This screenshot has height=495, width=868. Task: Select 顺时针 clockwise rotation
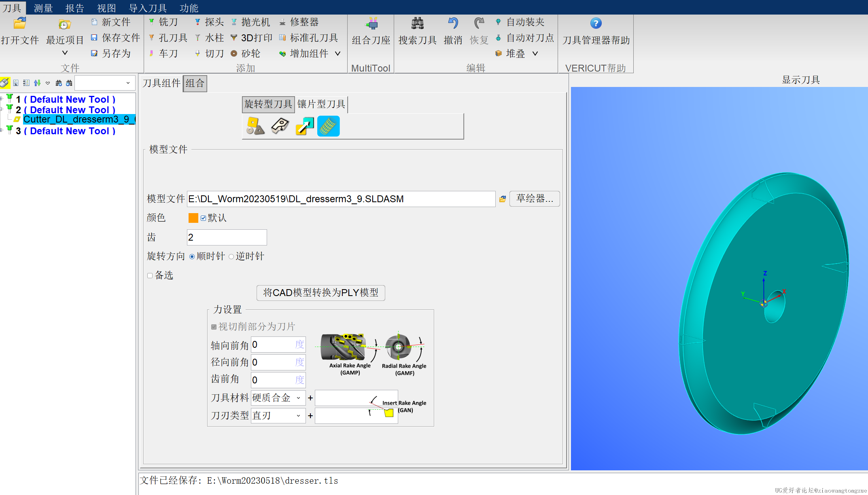(192, 256)
